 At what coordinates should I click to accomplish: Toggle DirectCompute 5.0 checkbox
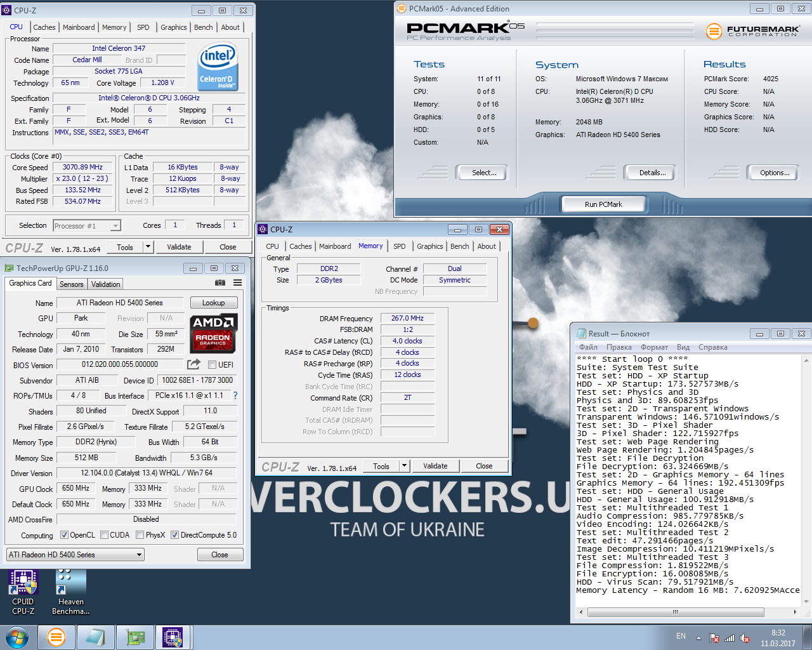[x=174, y=535]
